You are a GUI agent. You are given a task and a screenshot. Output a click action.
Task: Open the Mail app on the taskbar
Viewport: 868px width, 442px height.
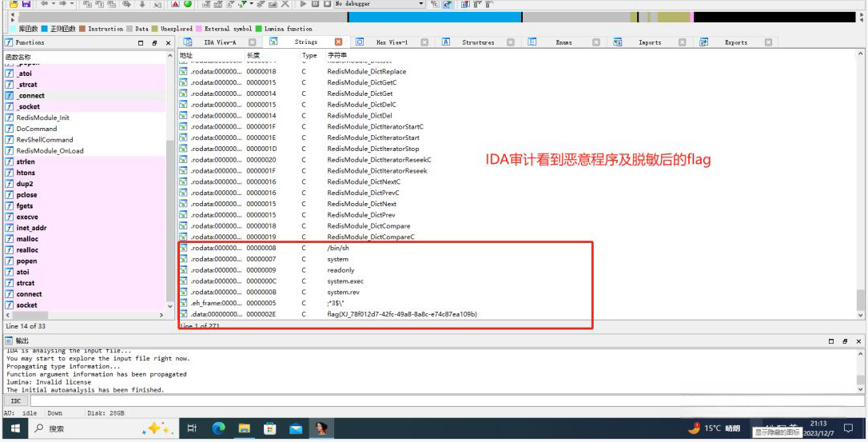pyautogui.click(x=296, y=428)
